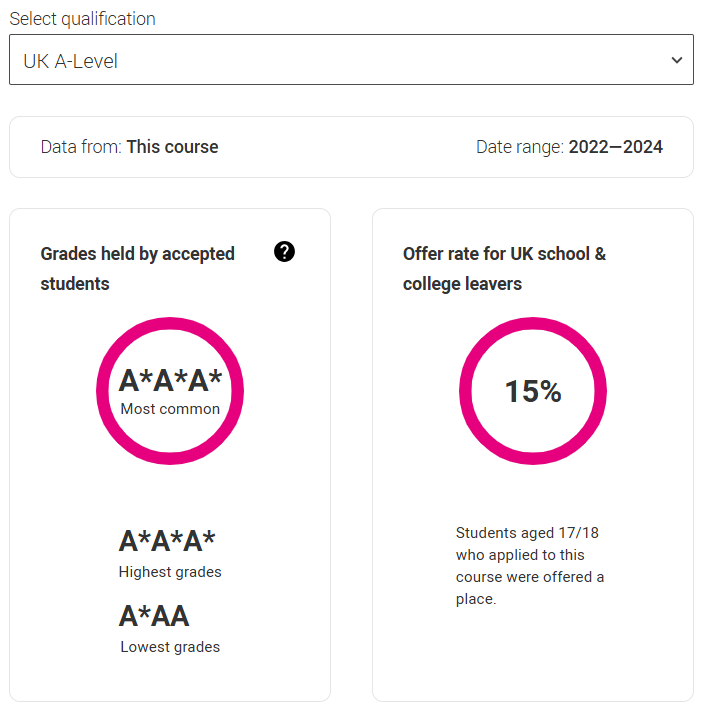
Task: Click the Lowest grades caption
Action: 170,647
